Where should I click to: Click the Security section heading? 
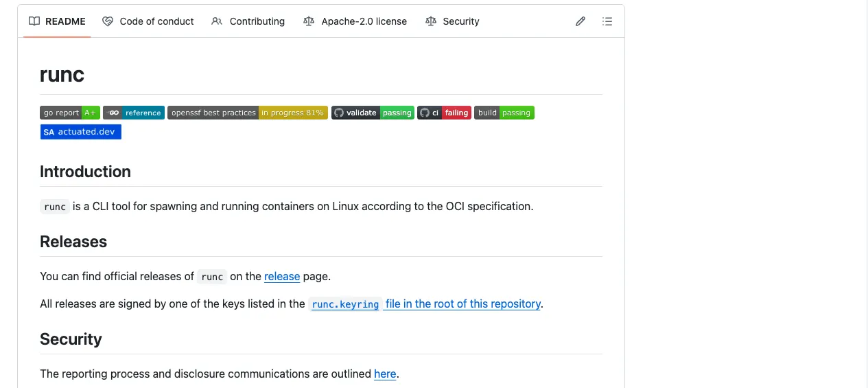[71, 339]
